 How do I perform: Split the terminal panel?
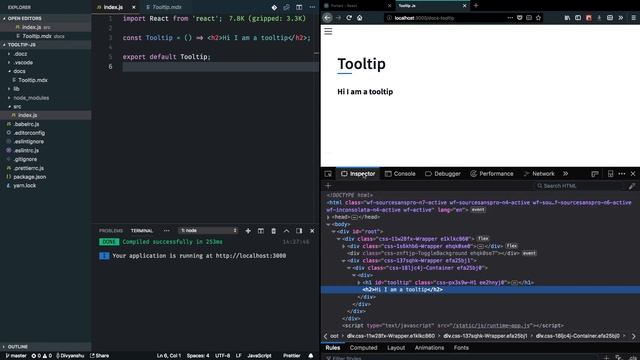click(x=260, y=231)
